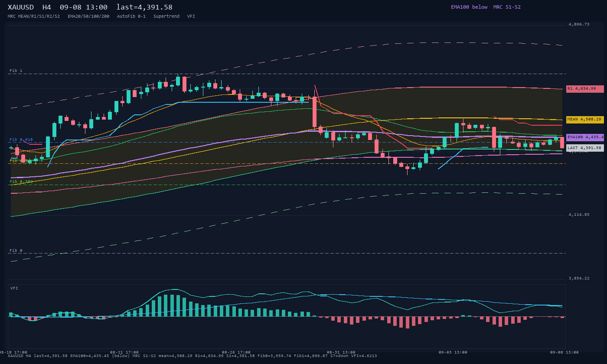The width and height of the screenshot is (607, 364).
Task: Click 'S1=4,381.58' in the footer status line
Action: [x=241, y=356]
